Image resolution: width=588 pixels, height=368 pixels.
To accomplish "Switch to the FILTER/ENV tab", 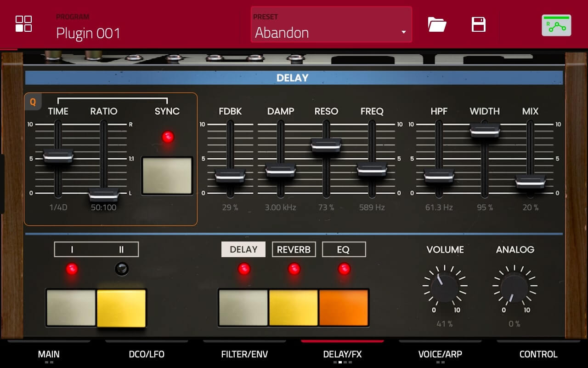I will point(244,354).
